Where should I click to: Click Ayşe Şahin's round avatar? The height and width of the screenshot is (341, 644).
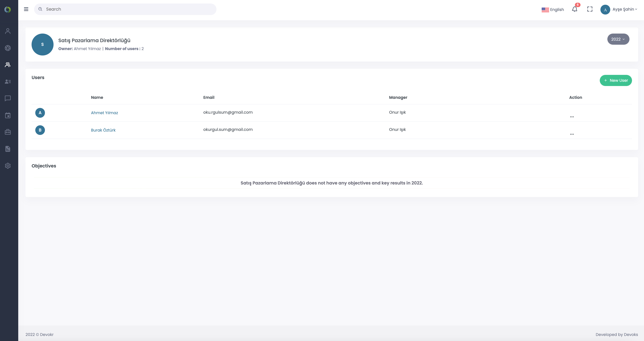(605, 10)
